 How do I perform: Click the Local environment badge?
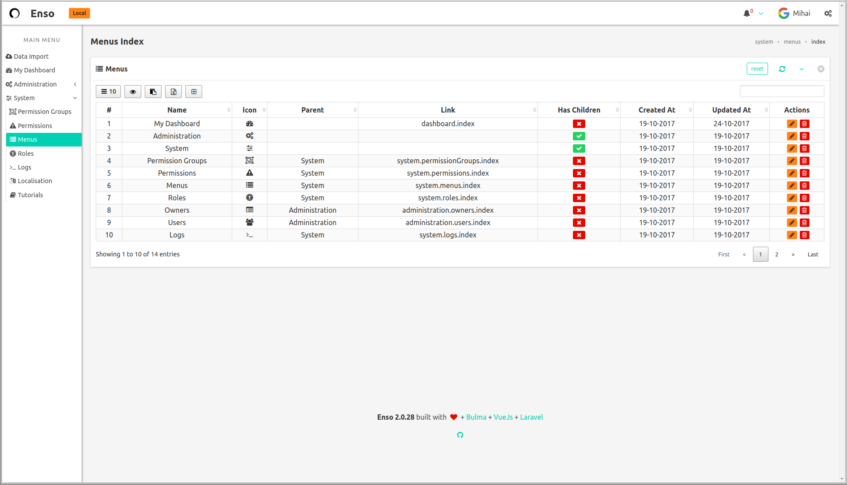(x=79, y=13)
